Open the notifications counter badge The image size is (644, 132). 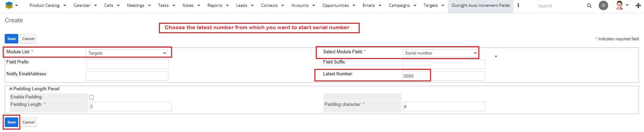603,5
